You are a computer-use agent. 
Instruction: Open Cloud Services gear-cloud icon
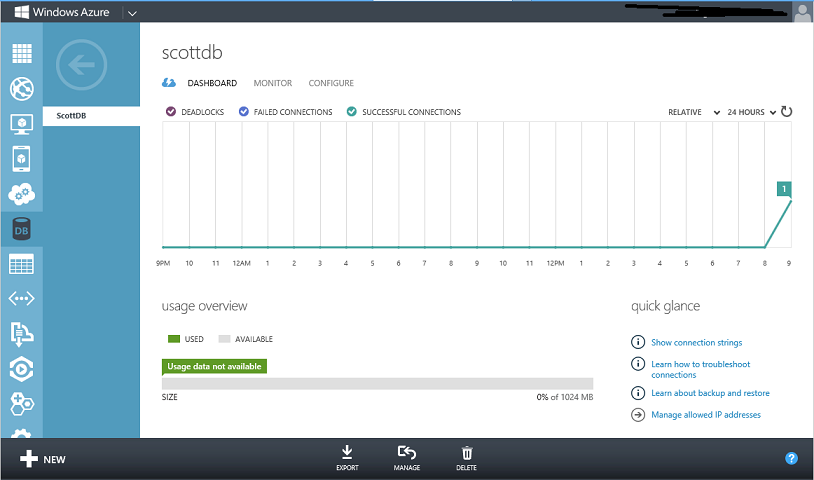click(x=22, y=194)
